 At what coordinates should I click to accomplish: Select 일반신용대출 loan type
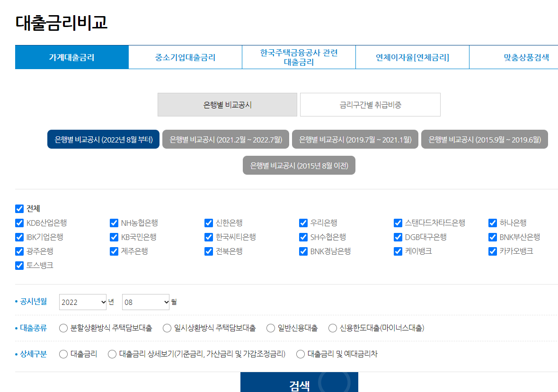point(270,328)
